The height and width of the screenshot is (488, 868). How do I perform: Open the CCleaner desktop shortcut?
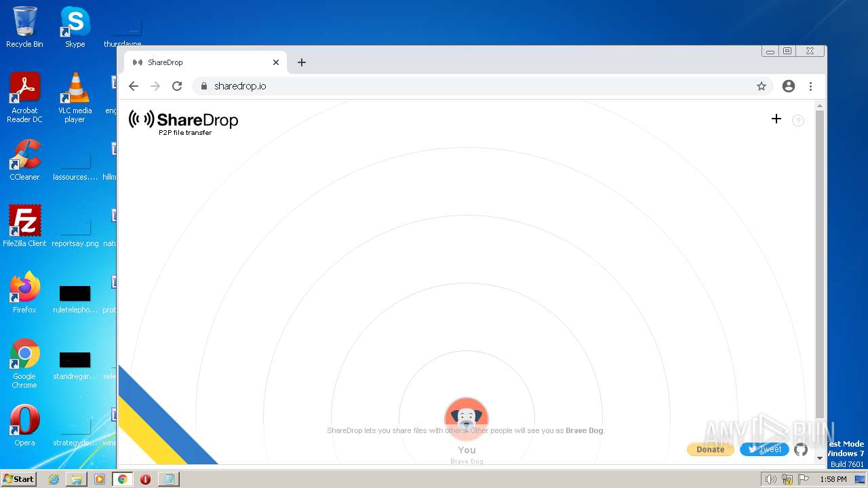(x=24, y=160)
